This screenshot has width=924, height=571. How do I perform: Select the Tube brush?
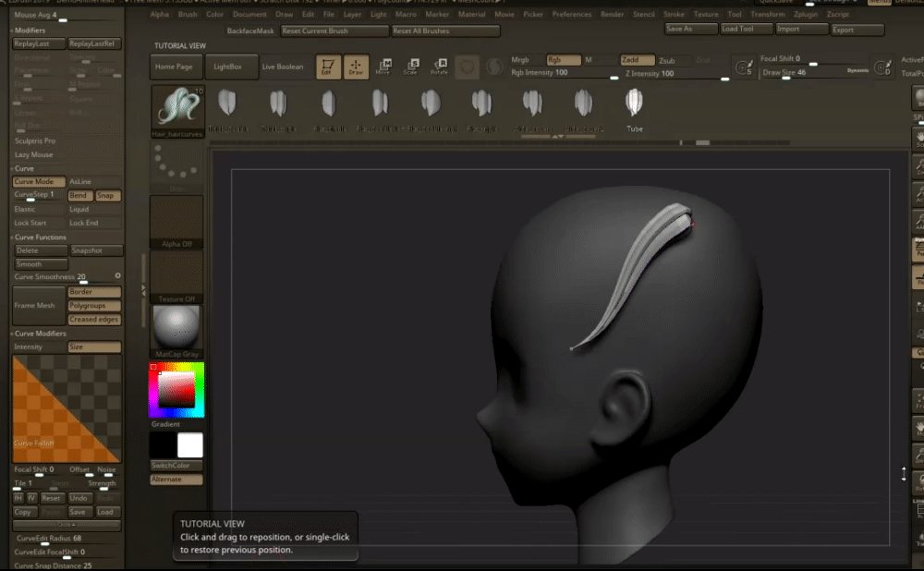point(634,110)
